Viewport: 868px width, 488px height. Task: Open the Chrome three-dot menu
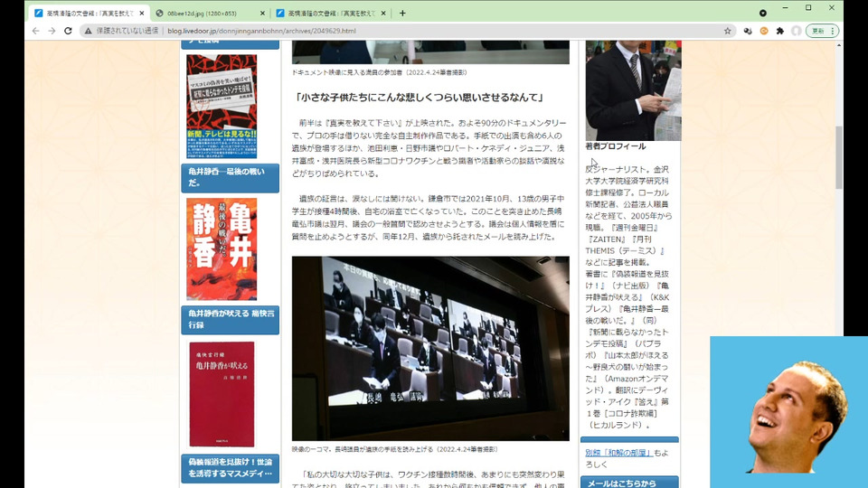pyautogui.click(x=833, y=31)
